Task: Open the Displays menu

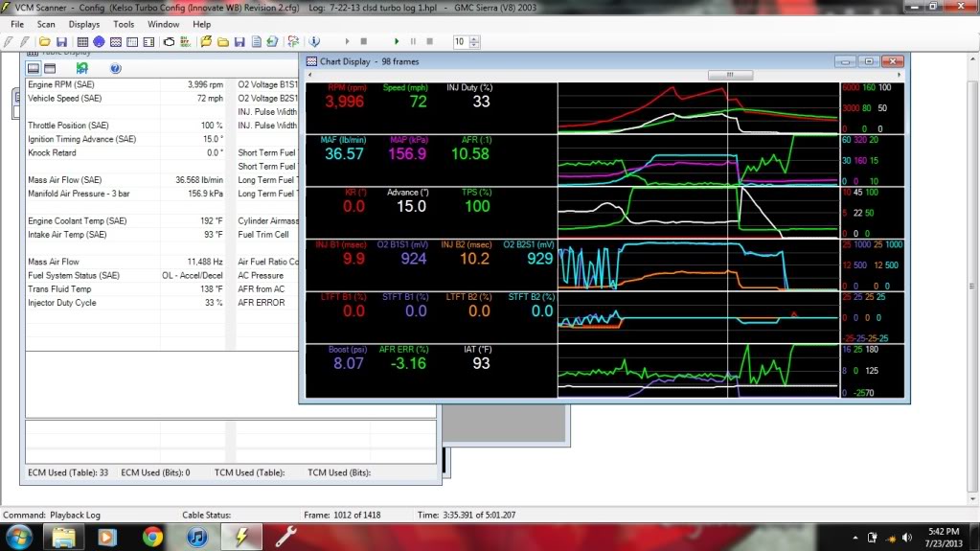Action: (x=83, y=24)
